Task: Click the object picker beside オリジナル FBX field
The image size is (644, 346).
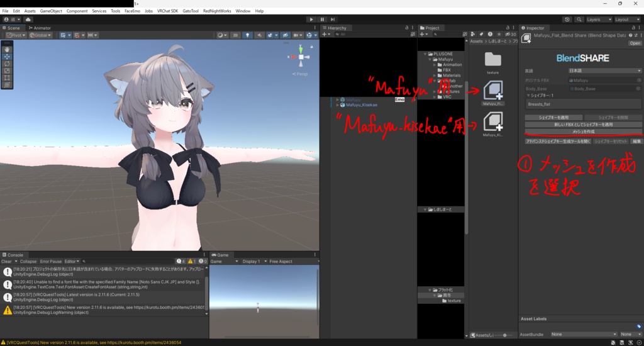Action: pyautogui.click(x=639, y=81)
